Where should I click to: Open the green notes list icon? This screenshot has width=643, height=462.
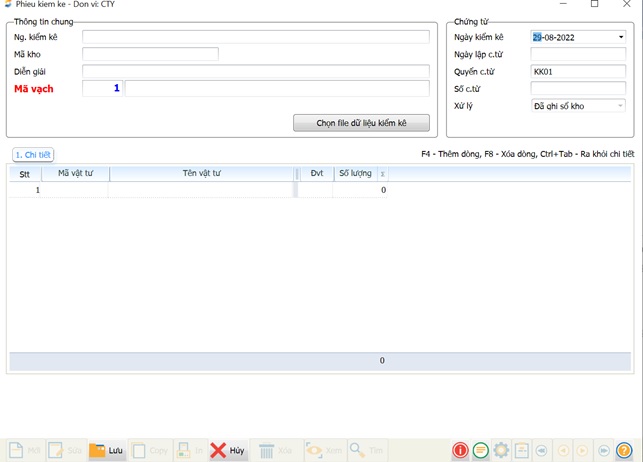[481, 451]
